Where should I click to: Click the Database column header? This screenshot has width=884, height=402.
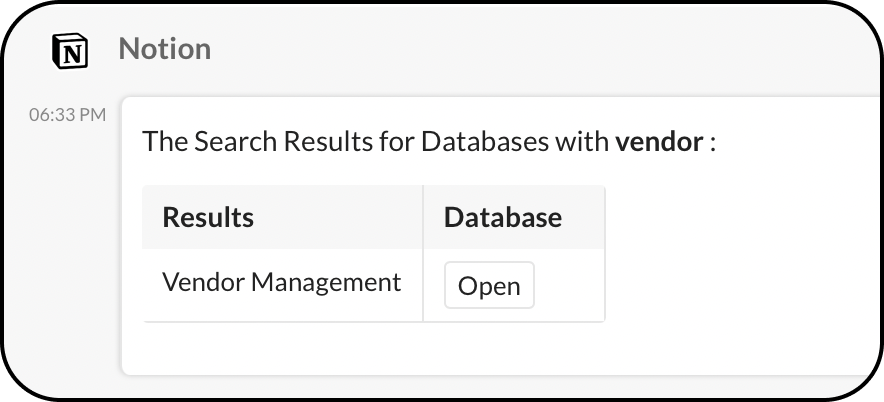[502, 217]
